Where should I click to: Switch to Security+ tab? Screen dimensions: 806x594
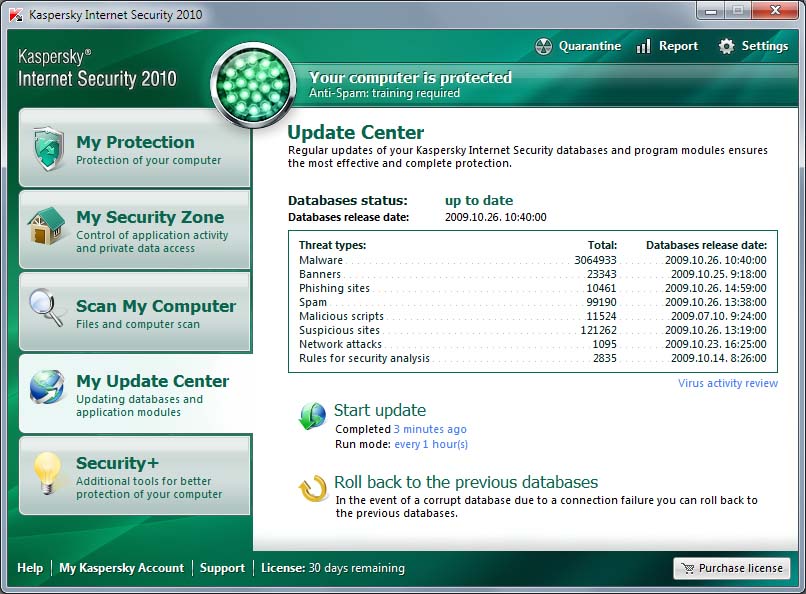(135, 476)
